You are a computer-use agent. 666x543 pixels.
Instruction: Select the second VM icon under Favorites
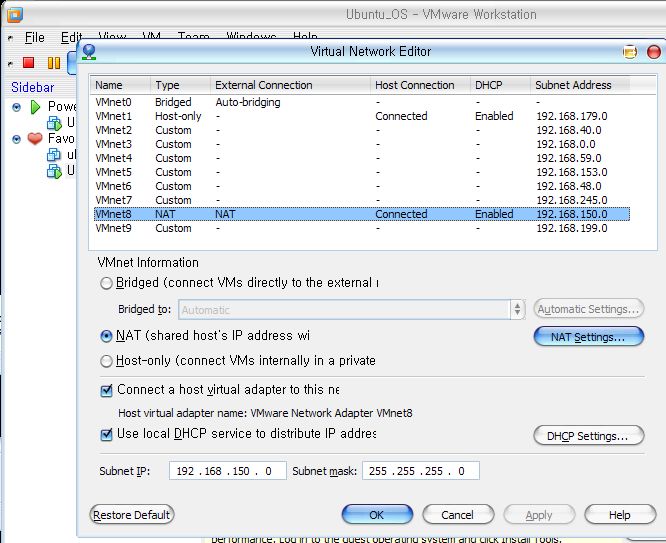point(54,171)
